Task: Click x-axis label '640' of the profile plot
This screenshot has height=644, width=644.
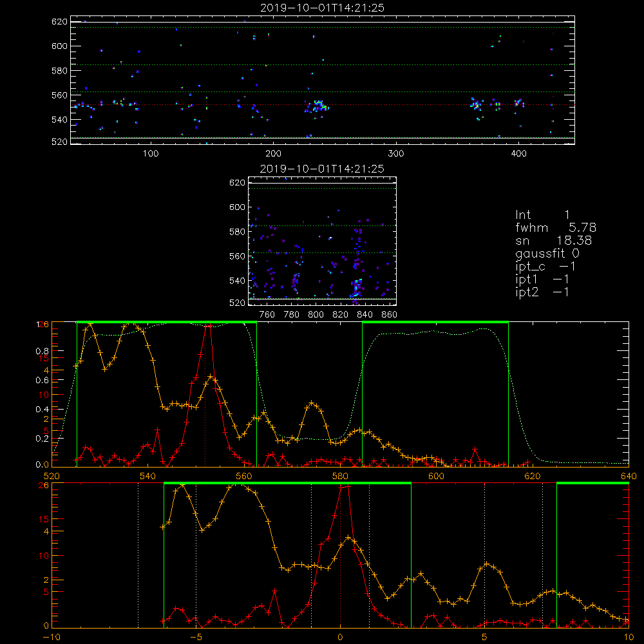Action: point(629,476)
